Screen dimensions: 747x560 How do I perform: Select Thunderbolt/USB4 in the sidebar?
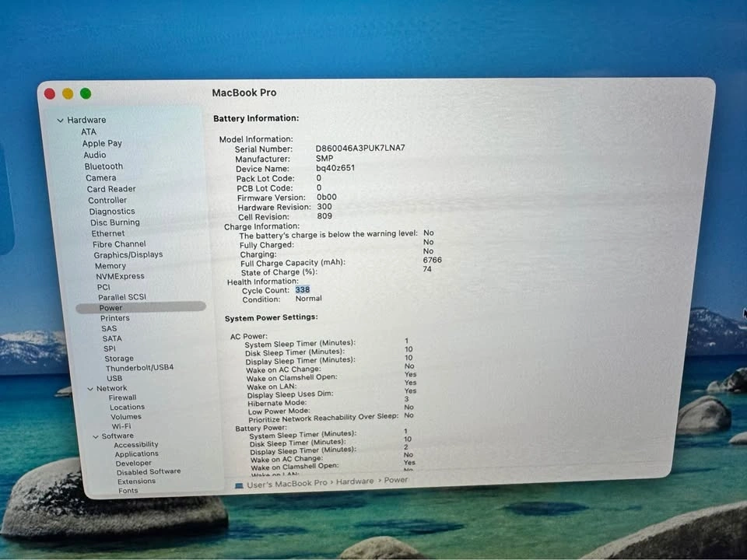pyautogui.click(x=139, y=368)
